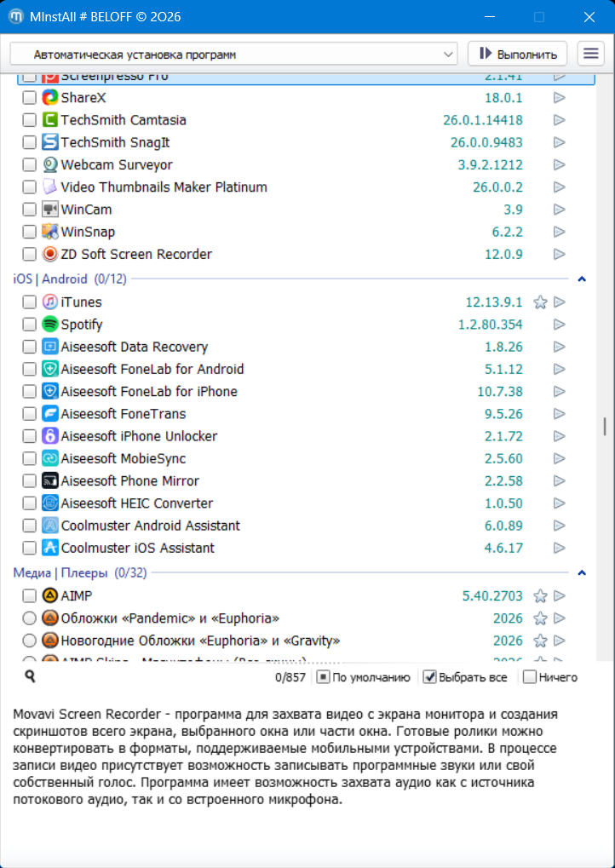
Task: Collapse the Медиа | Плееры group chevron
Action: 582,573
